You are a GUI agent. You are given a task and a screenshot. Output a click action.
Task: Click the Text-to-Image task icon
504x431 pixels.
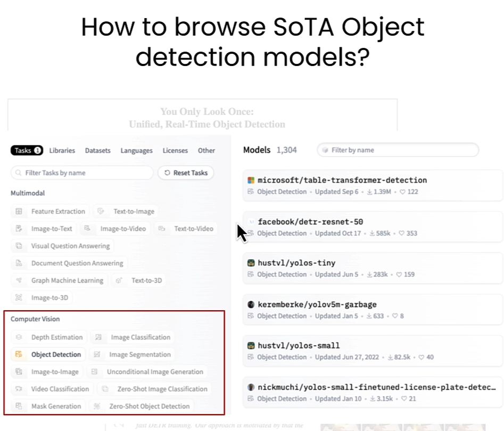(x=101, y=211)
